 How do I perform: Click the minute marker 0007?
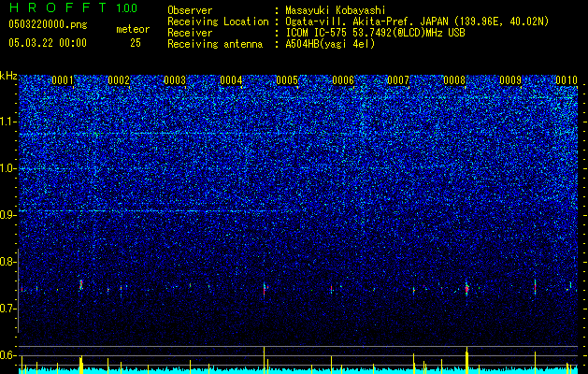(x=398, y=80)
